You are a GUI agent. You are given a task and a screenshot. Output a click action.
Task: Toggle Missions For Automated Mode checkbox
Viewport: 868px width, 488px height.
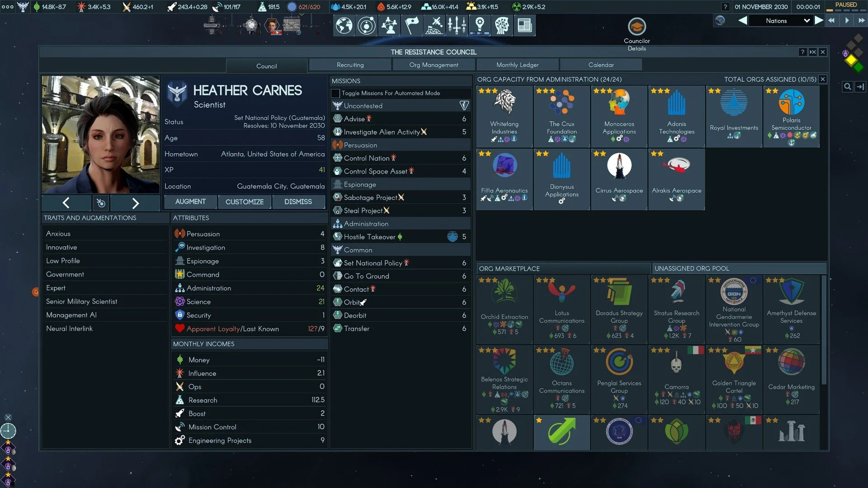(335, 93)
